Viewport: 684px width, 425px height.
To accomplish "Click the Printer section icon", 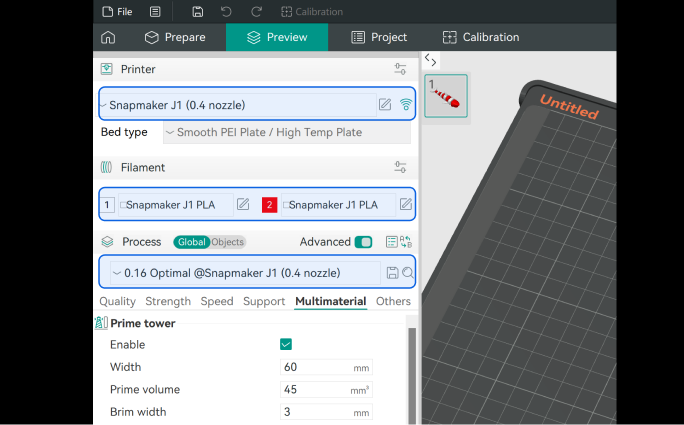I will 106,69.
